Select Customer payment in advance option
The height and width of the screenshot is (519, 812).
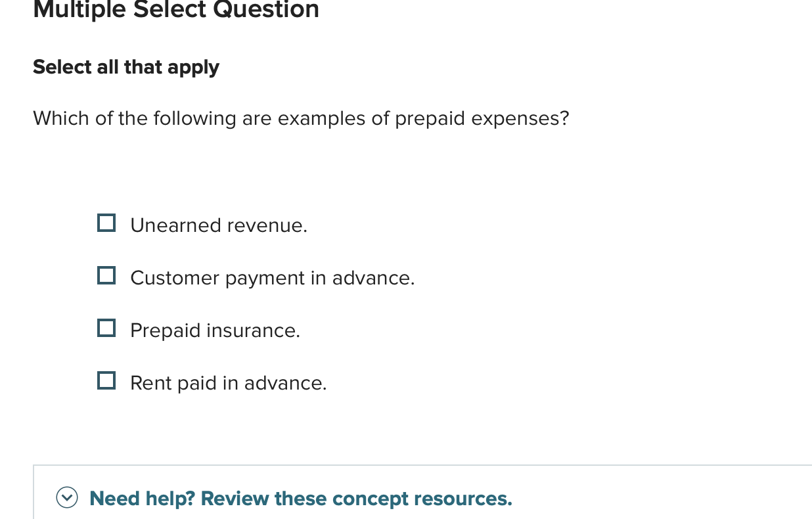click(106, 275)
